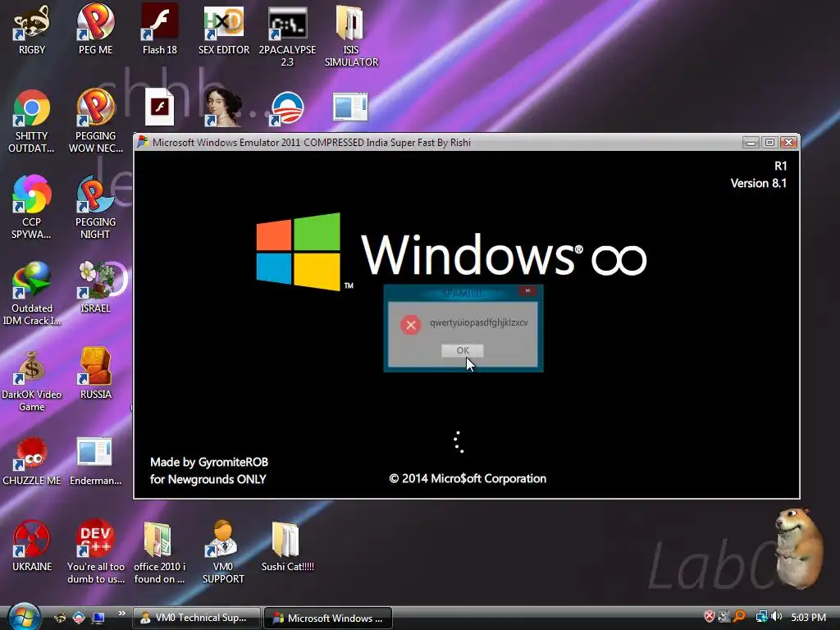Viewport: 840px width, 630px height.
Task: Launch the Chrome shortcut on the desktop
Action: 32,108
